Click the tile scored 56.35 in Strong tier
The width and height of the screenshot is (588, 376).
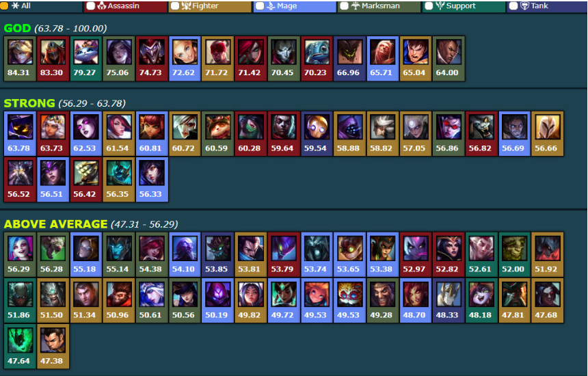[119, 180]
